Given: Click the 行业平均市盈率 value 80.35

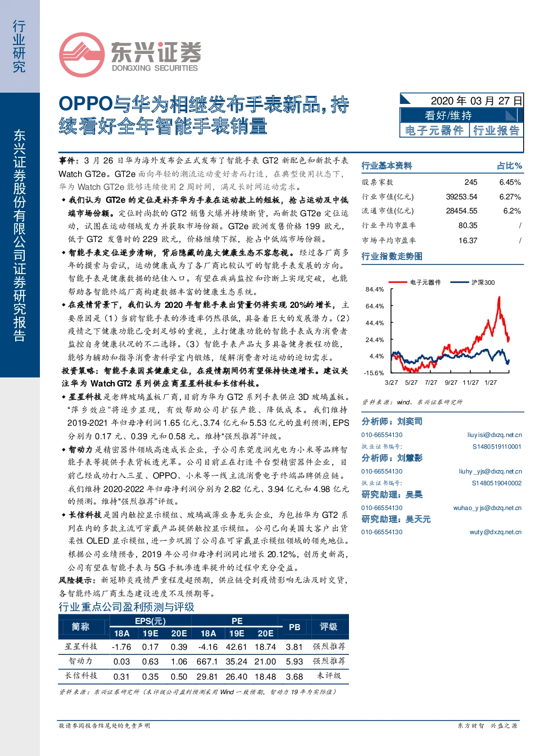Looking at the screenshot, I should [468, 225].
